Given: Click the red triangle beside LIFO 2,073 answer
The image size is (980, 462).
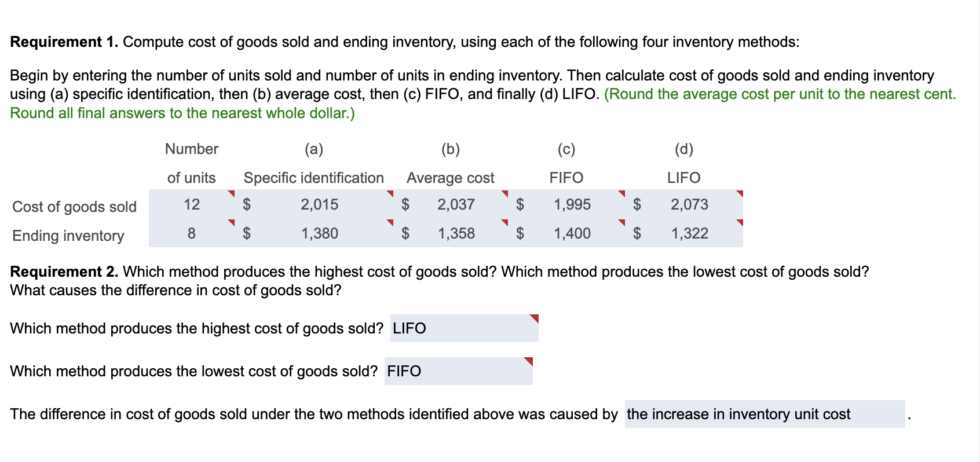Looking at the screenshot, I should (738, 195).
